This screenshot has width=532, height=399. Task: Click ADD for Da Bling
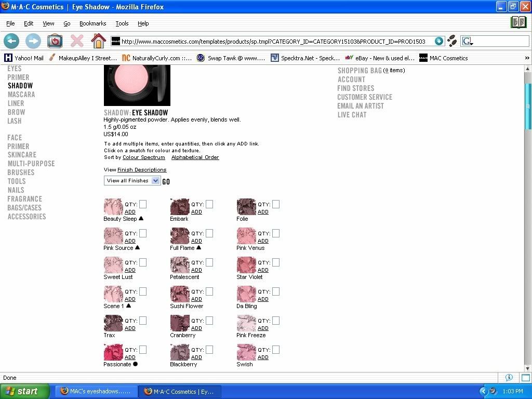pyautogui.click(x=263, y=299)
